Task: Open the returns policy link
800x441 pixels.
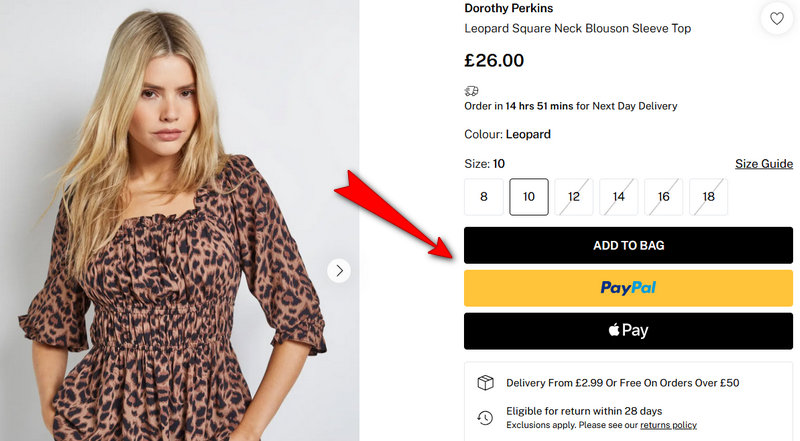Action: pyautogui.click(x=669, y=425)
